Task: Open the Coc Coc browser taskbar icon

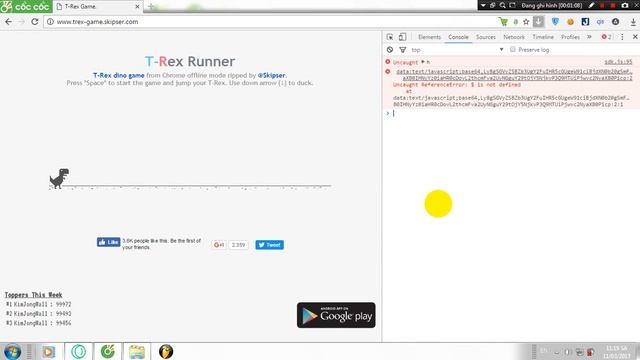Action: click(108, 352)
